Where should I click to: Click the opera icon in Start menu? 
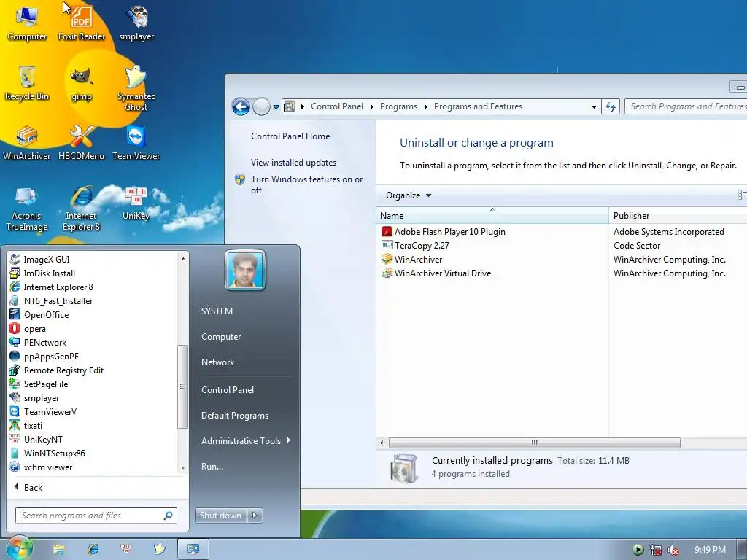pos(15,329)
